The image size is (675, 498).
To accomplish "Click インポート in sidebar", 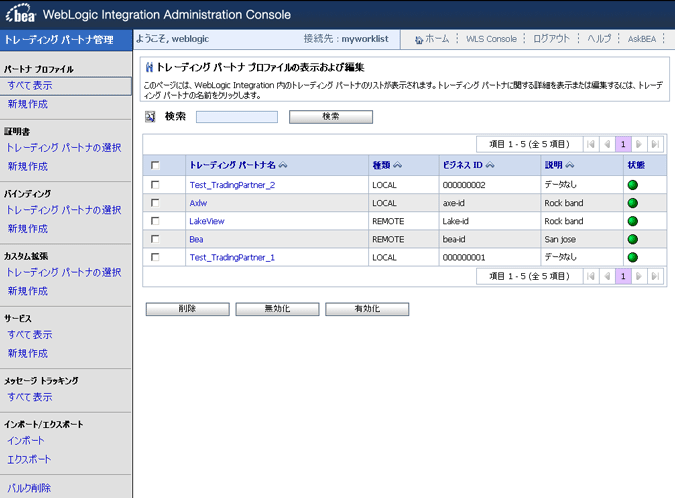I will tap(26, 441).
